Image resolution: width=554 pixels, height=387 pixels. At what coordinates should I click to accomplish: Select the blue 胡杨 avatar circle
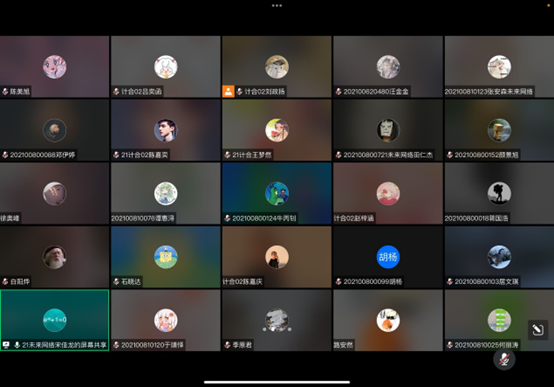[388, 257]
